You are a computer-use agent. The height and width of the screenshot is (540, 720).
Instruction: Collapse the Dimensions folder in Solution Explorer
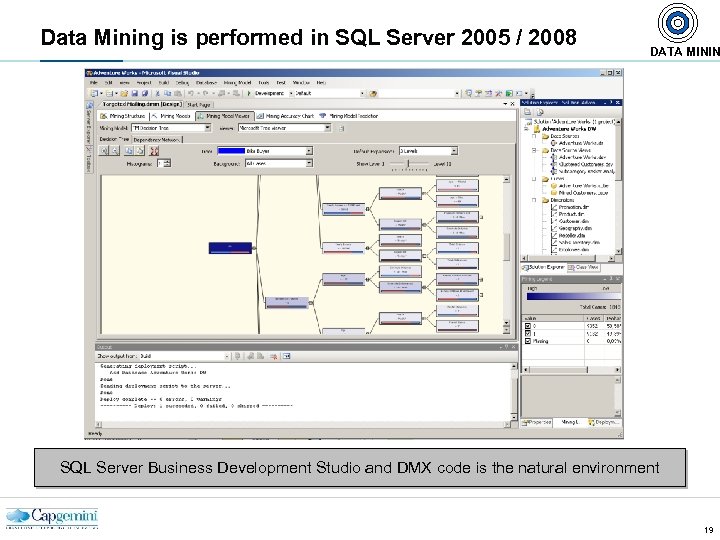(x=534, y=200)
